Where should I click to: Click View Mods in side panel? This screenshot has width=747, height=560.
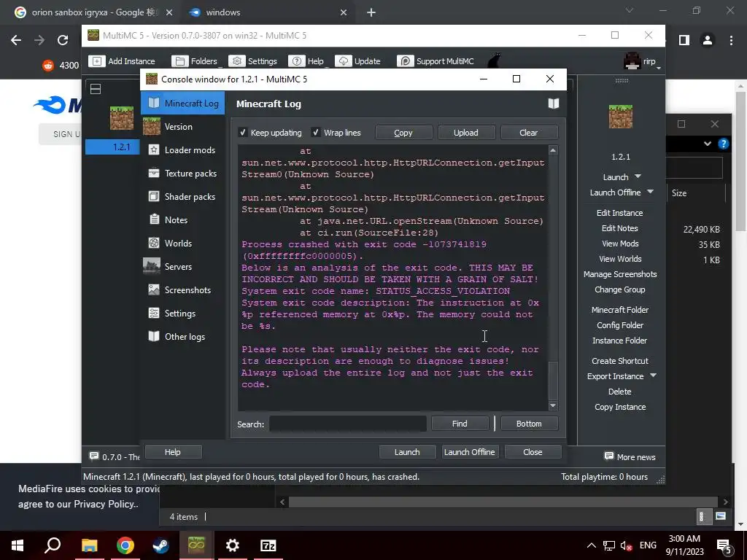tap(620, 244)
